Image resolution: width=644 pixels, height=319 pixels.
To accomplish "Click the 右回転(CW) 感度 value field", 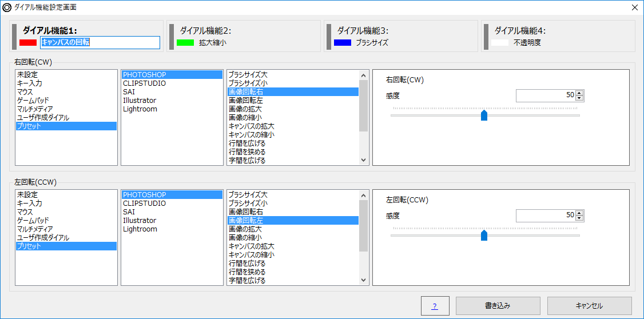I will tap(546, 95).
